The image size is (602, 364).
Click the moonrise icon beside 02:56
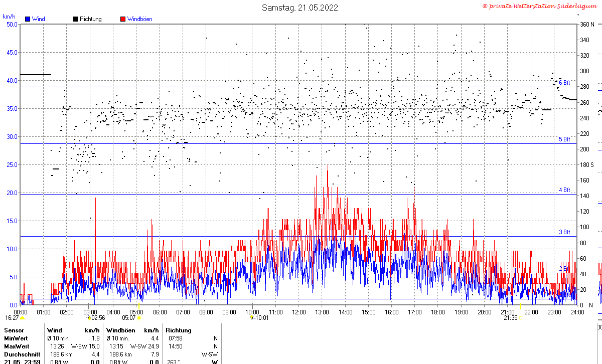(x=89, y=318)
